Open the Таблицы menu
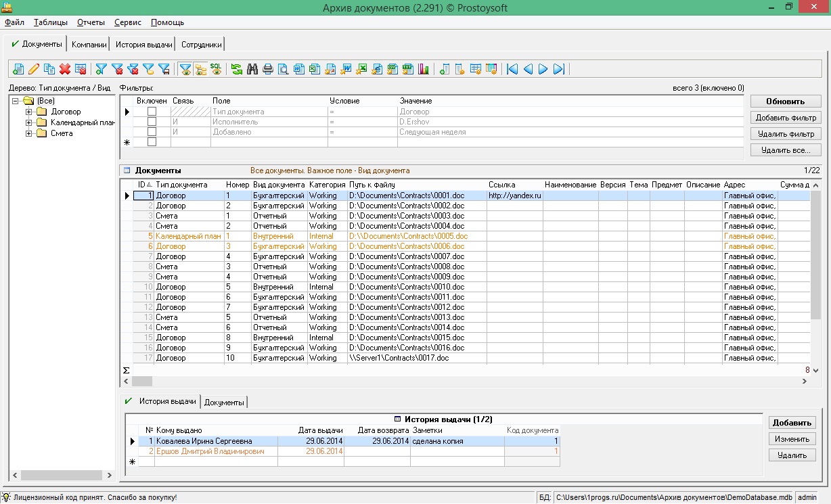831x504 pixels. [x=51, y=22]
